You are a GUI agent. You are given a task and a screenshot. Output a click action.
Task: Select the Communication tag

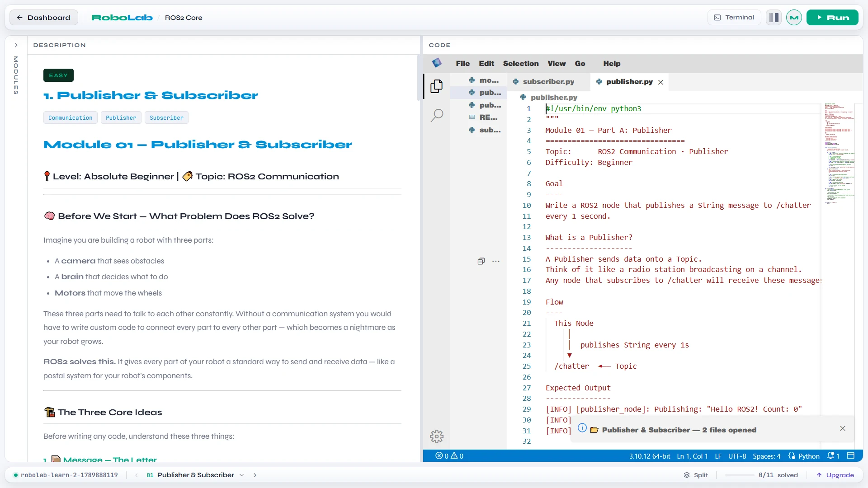pos(70,118)
